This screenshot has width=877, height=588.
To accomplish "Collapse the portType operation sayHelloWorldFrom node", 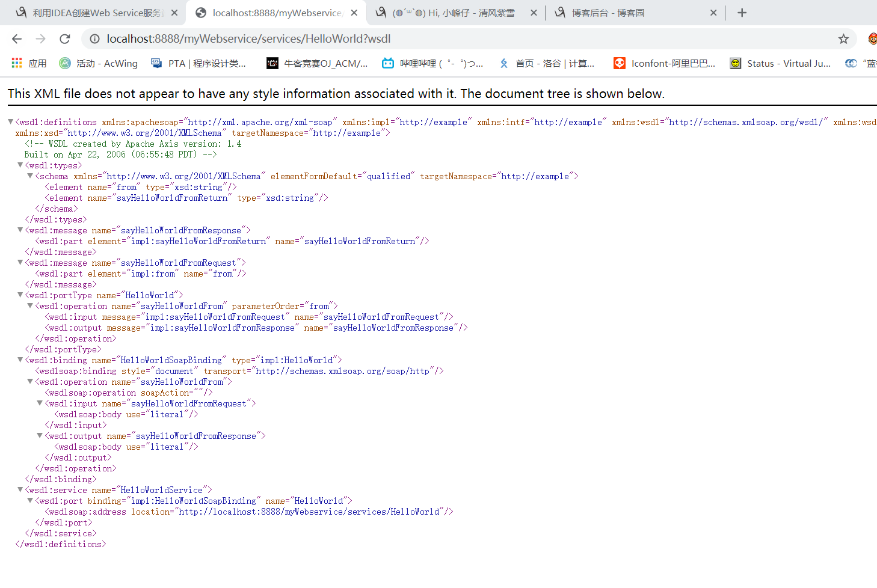I will 30,305.
